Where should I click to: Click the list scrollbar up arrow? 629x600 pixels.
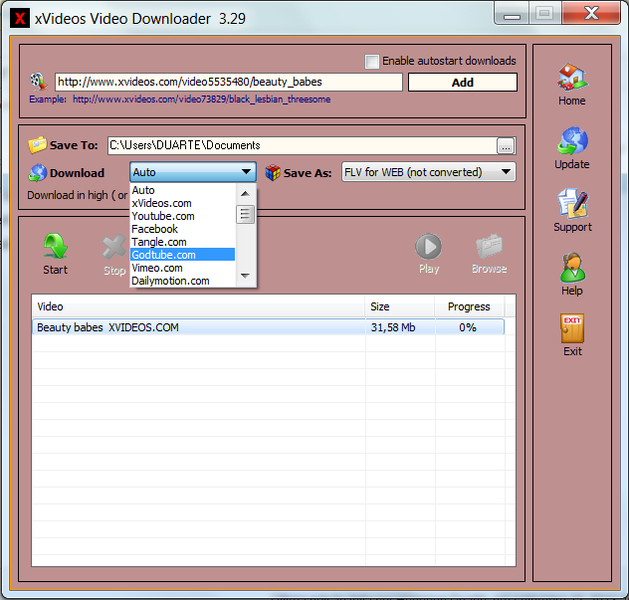(x=245, y=194)
